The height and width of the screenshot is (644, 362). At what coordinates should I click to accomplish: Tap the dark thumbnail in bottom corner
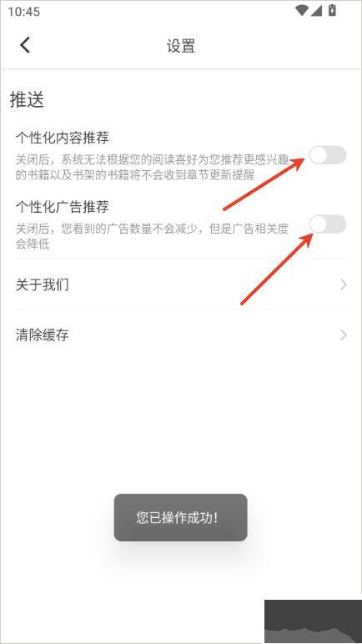pos(313,621)
